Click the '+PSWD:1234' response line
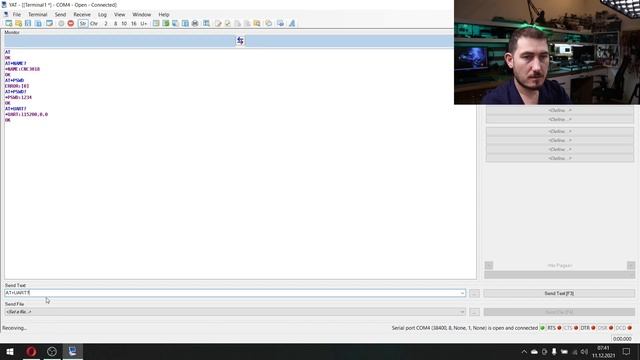640x360 pixels. click(x=18, y=98)
